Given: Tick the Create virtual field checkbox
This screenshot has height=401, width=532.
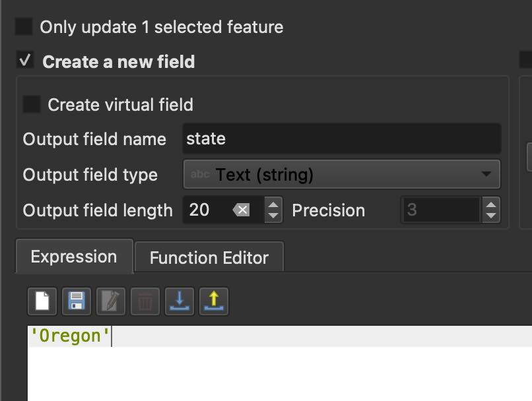Looking at the screenshot, I should coord(31,105).
